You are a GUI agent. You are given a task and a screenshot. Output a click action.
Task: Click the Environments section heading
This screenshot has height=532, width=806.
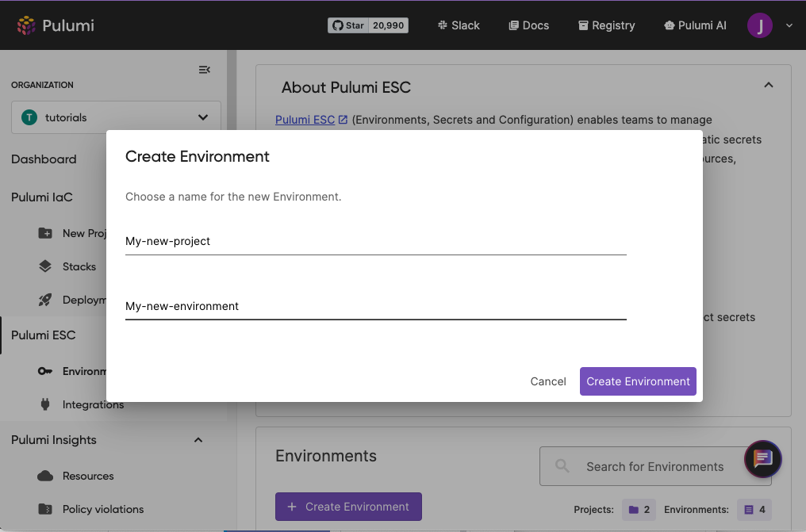(x=326, y=456)
